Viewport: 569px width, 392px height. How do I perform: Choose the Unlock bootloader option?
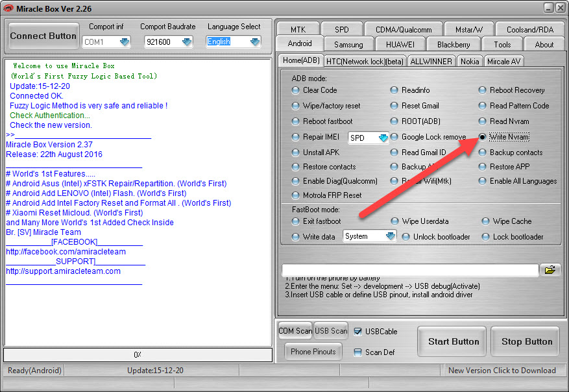406,237
